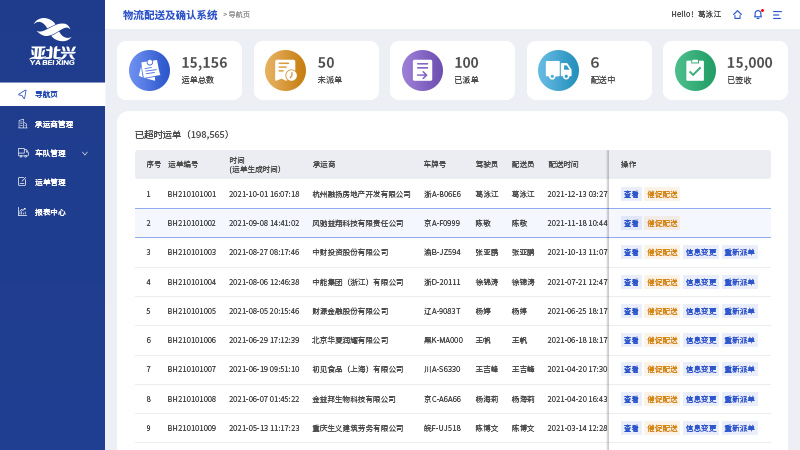The width and height of the screenshot is (800, 450).
Task: Open the notification bell
Action: coord(758,15)
